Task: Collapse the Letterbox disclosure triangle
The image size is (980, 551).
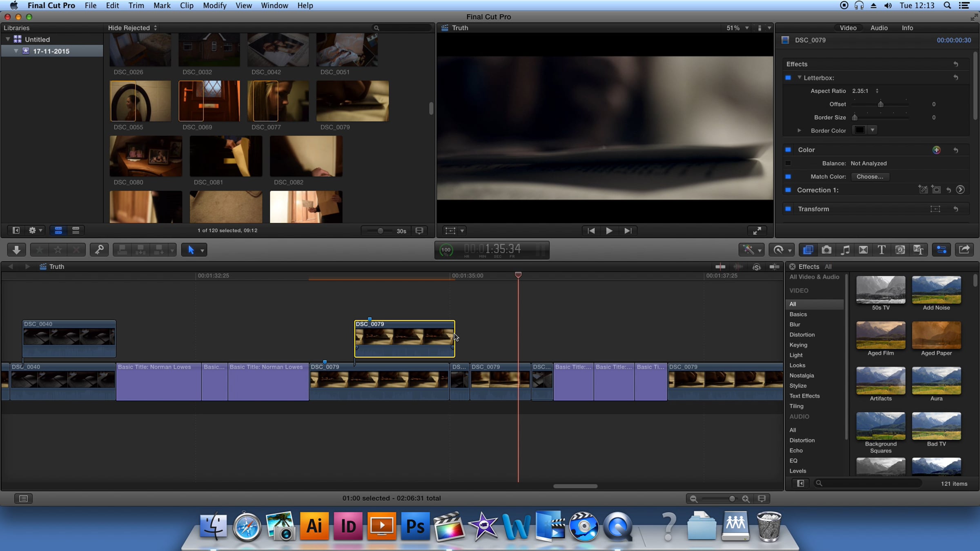Action: pos(799,78)
